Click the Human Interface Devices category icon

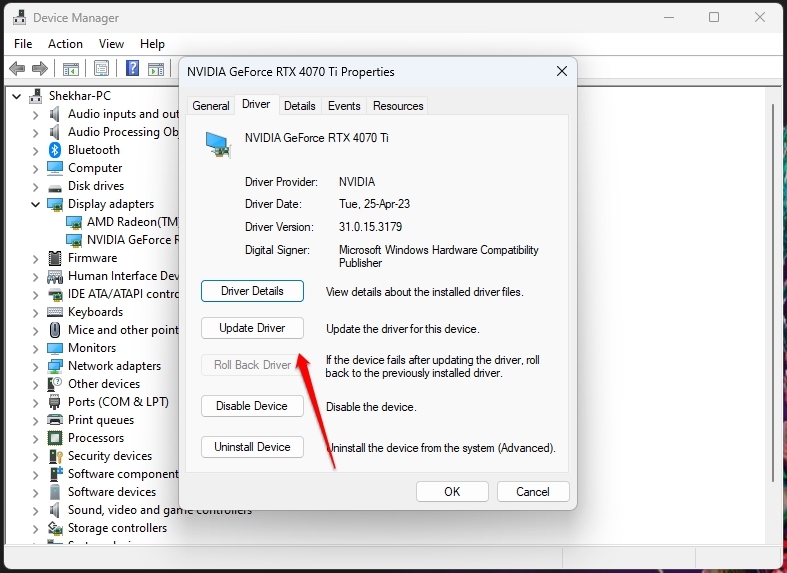point(55,276)
